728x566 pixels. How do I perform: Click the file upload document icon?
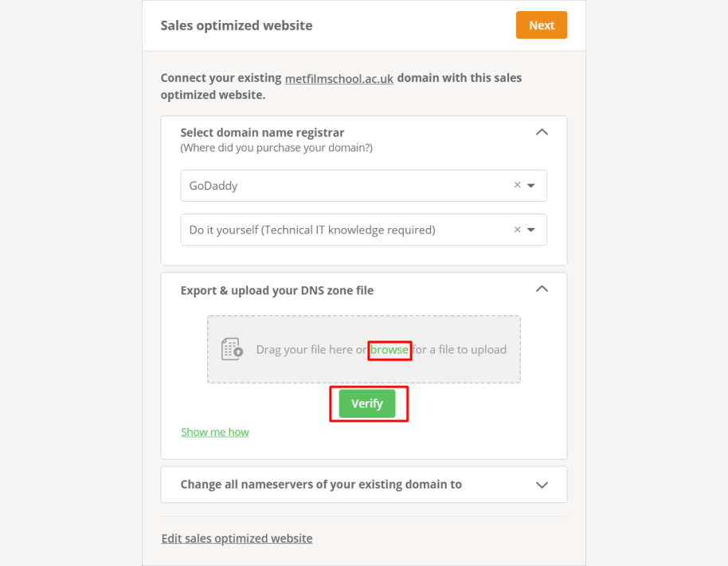tap(232, 349)
